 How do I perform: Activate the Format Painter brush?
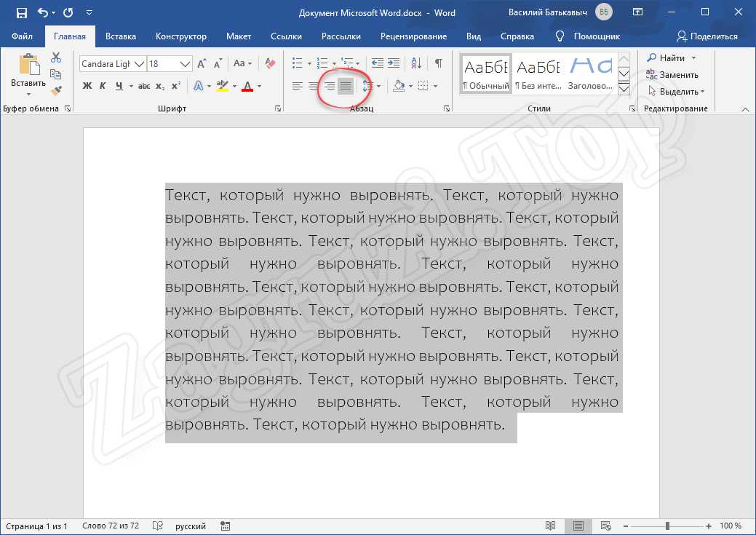[56, 91]
